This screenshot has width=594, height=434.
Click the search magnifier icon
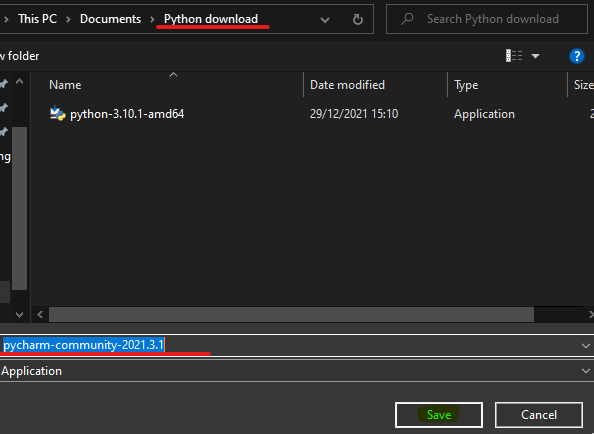pos(407,19)
